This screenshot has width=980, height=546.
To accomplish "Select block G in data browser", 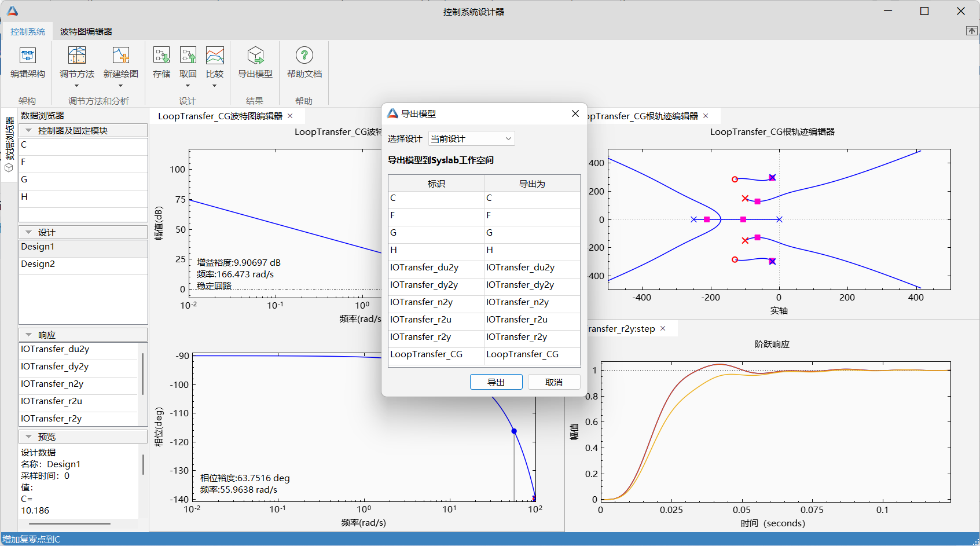I will (x=83, y=181).
